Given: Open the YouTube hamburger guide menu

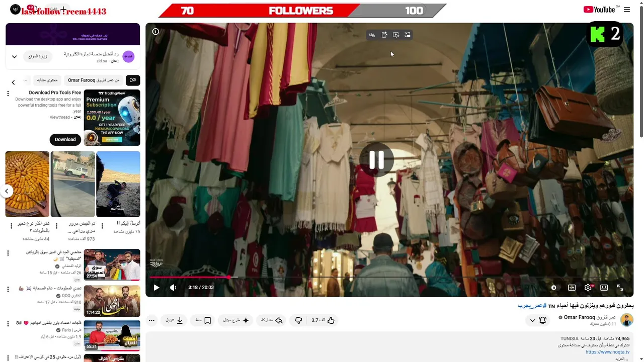Looking at the screenshot, I should [627, 10].
